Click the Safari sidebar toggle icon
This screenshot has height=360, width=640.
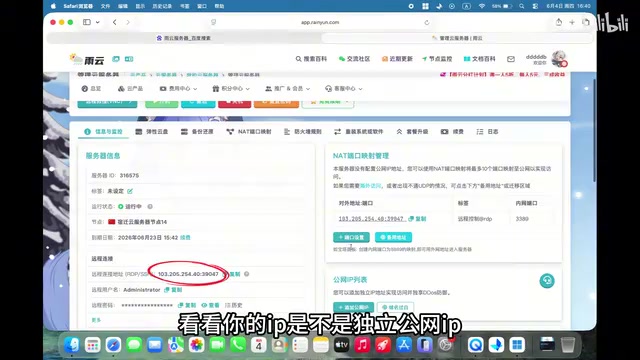tap(87, 22)
